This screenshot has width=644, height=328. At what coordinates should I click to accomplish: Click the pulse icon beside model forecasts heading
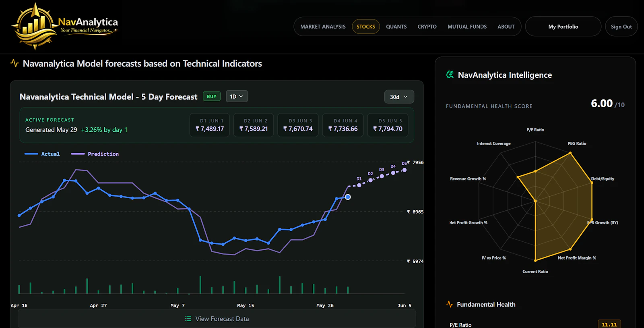click(14, 63)
